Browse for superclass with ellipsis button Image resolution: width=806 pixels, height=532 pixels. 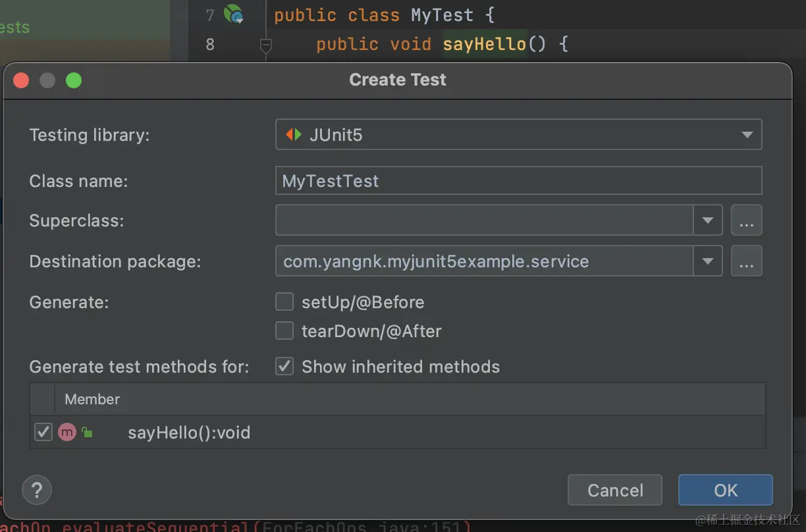[x=747, y=221]
